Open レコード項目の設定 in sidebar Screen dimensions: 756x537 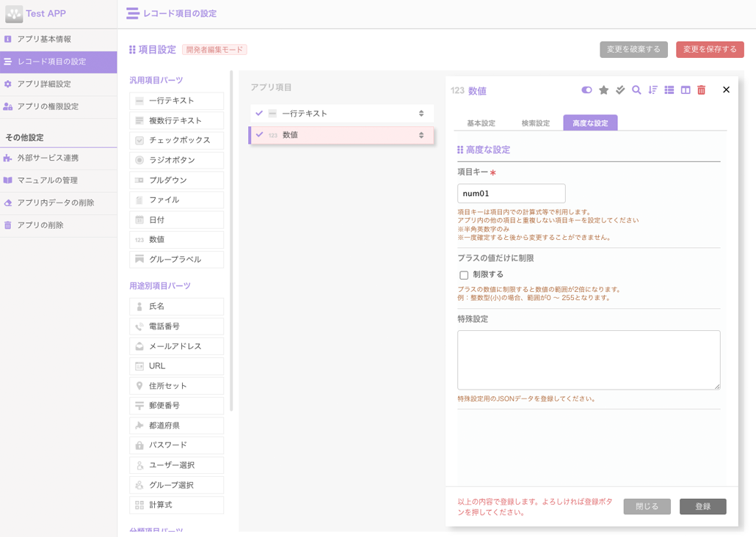58,62
